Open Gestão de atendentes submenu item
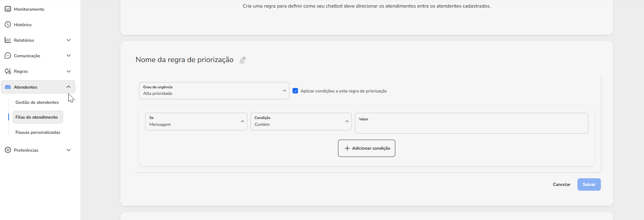The width and height of the screenshot is (644, 220). (x=37, y=102)
